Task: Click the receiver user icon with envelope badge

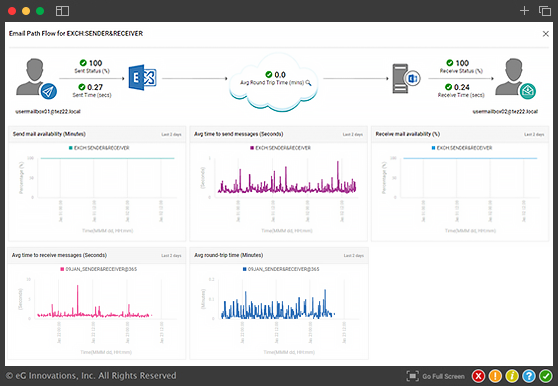Action: [515, 78]
